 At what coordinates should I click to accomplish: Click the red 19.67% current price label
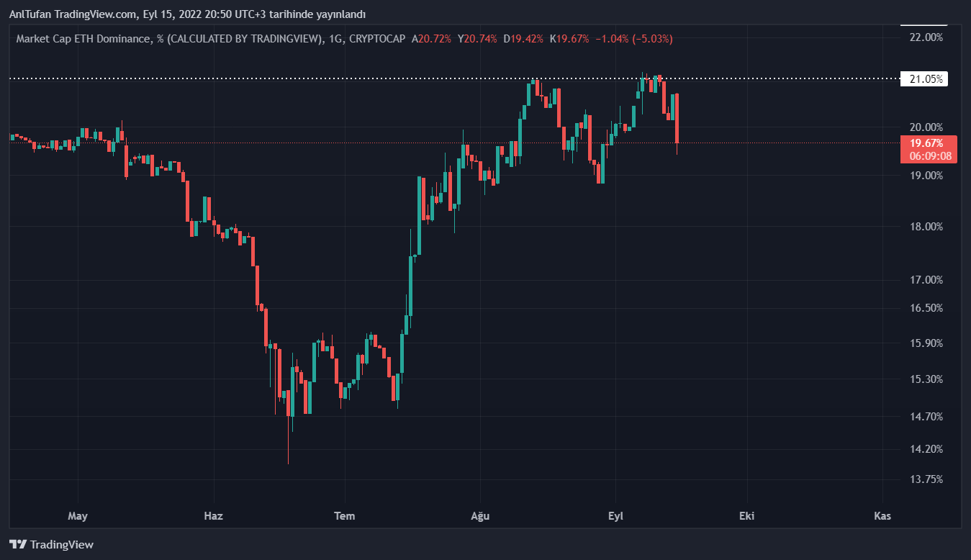[926, 143]
